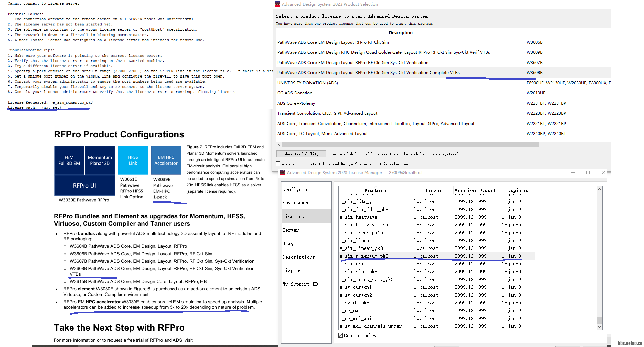This screenshot has height=347, width=644.
Task: Select ADS Core+Ptolemy product row
Action: point(444,103)
